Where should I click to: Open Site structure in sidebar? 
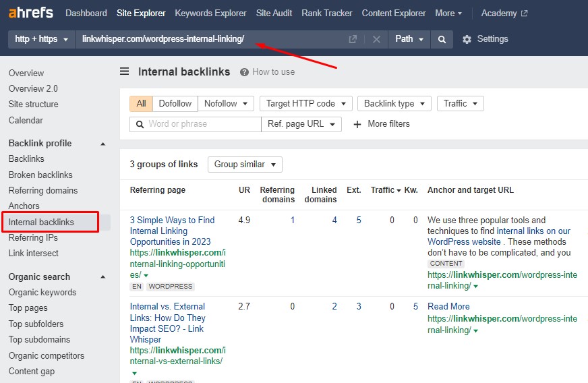pos(33,105)
